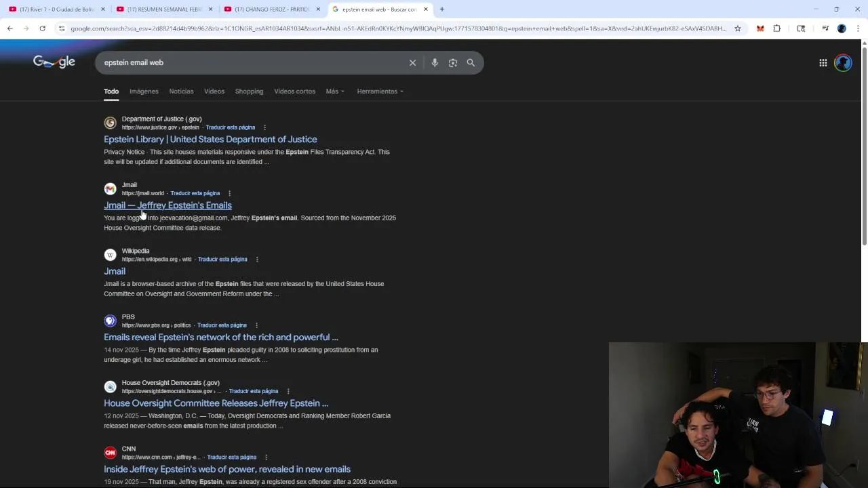Click Traducir esta página for PBS
This screenshot has width=868, height=488.
click(222, 325)
